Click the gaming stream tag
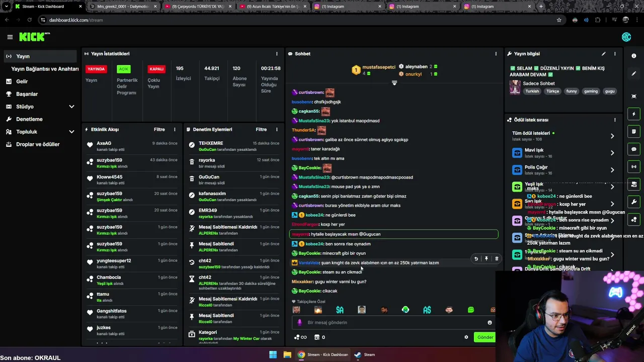Image resolution: width=644 pixels, height=362 pixels. [591, 92]
